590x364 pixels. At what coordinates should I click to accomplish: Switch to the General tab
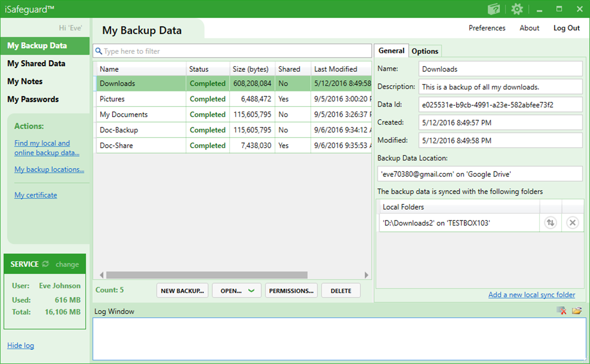click(x=391, y=51)
